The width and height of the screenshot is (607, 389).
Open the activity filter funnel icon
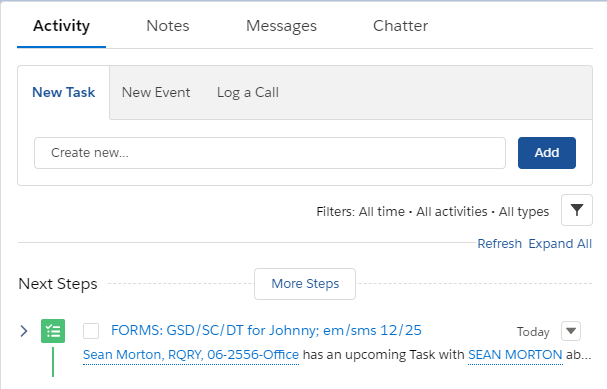tap(576, 210)
